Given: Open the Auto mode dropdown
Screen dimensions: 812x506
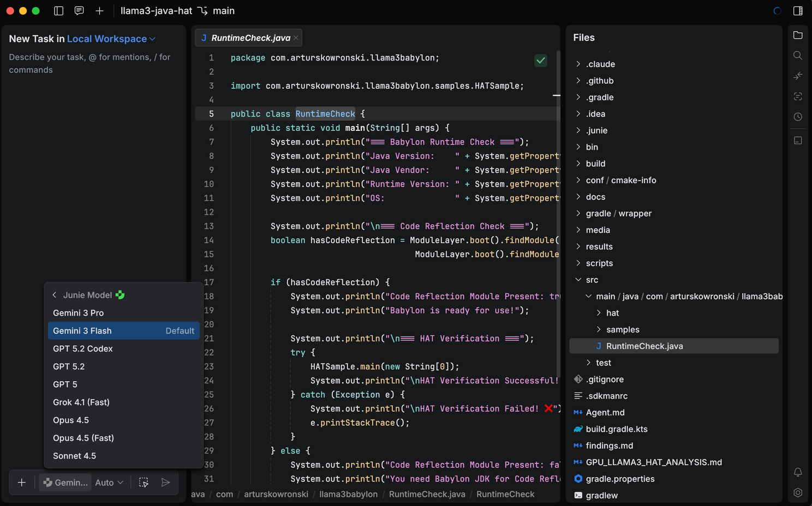Looking at the screenshot, I should (109, 483).
